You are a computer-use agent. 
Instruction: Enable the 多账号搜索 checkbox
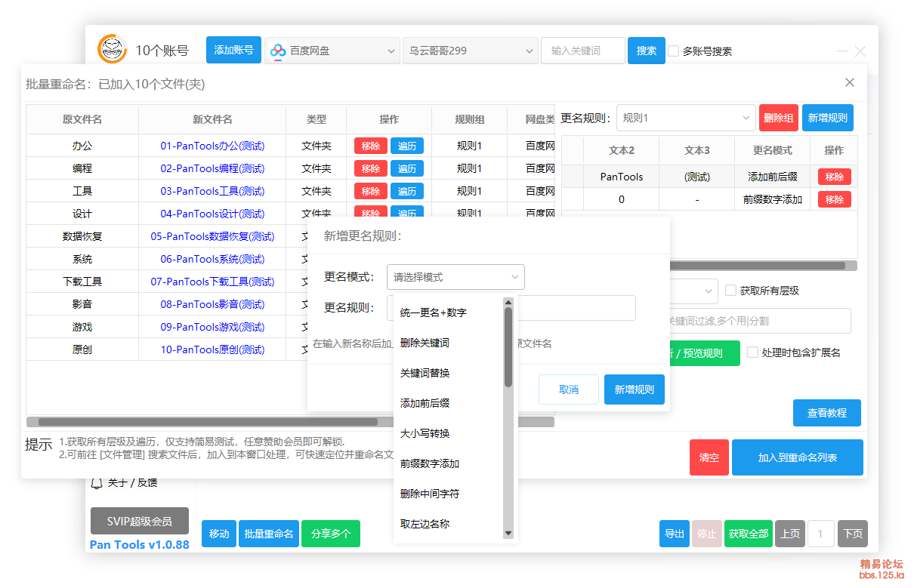672,51
